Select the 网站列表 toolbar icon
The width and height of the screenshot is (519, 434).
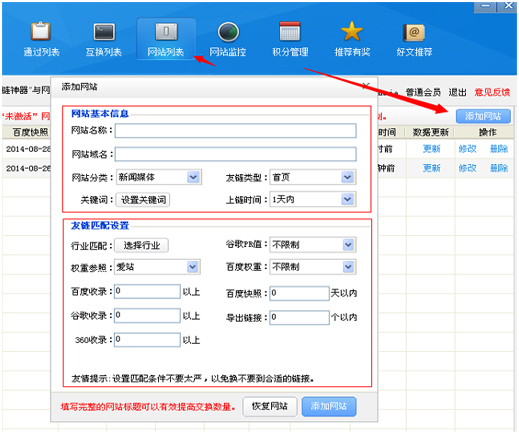click(166, 32)
